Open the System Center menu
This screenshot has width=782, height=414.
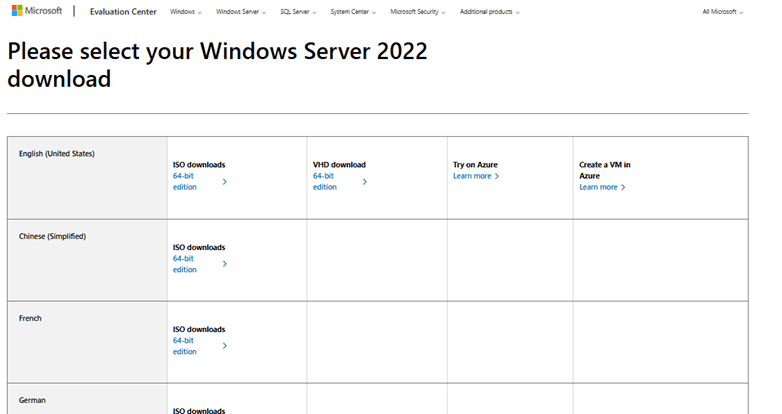(x=354, y=12)
